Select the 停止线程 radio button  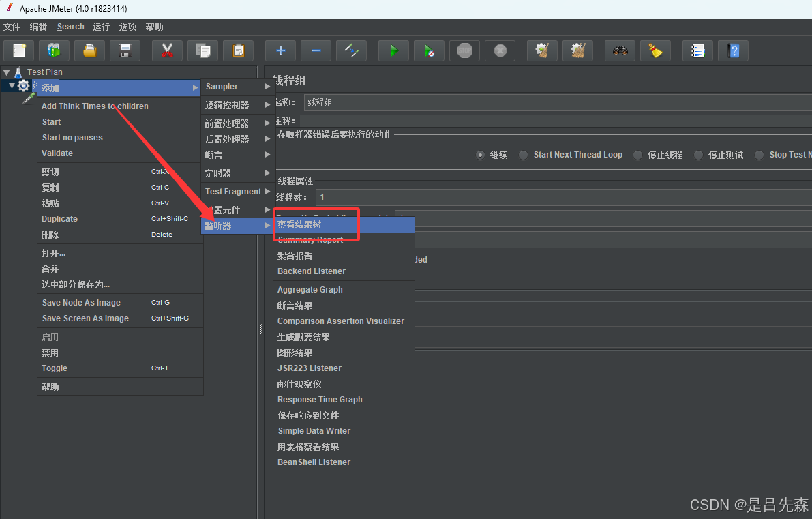637,155
